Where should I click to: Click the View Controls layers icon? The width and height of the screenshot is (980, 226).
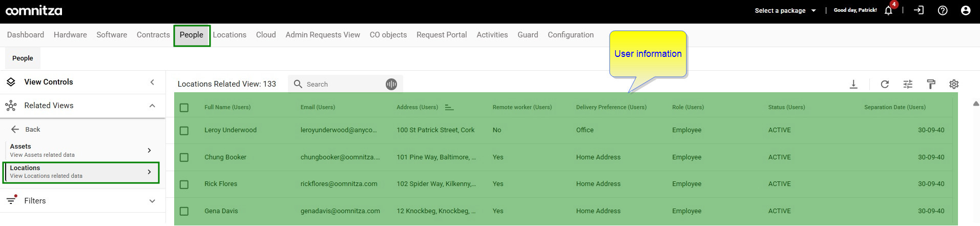11,82
